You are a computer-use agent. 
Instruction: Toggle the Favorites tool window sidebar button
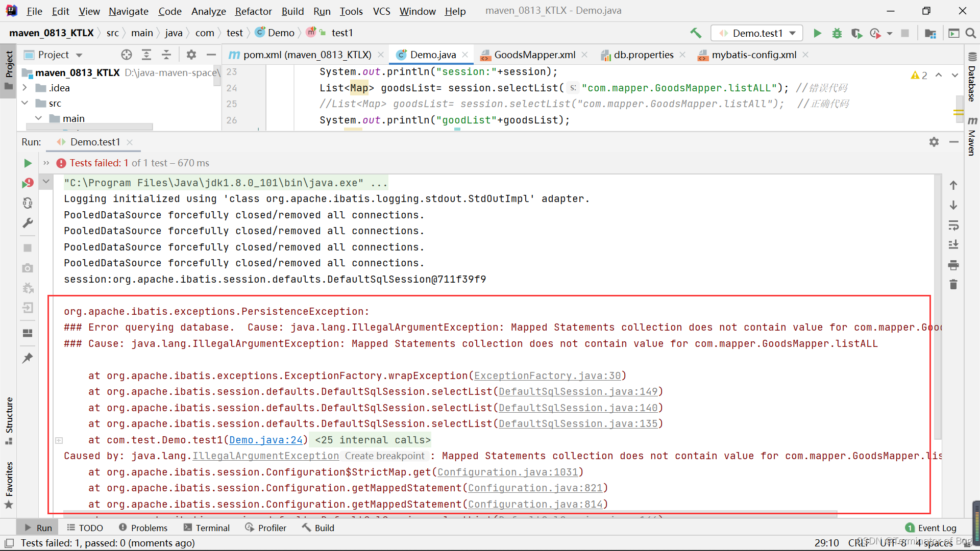9,485
